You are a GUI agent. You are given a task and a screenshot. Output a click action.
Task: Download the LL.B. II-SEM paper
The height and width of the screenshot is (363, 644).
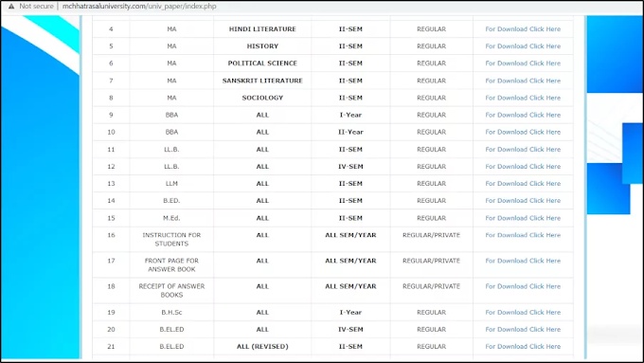tap(523, 150)
